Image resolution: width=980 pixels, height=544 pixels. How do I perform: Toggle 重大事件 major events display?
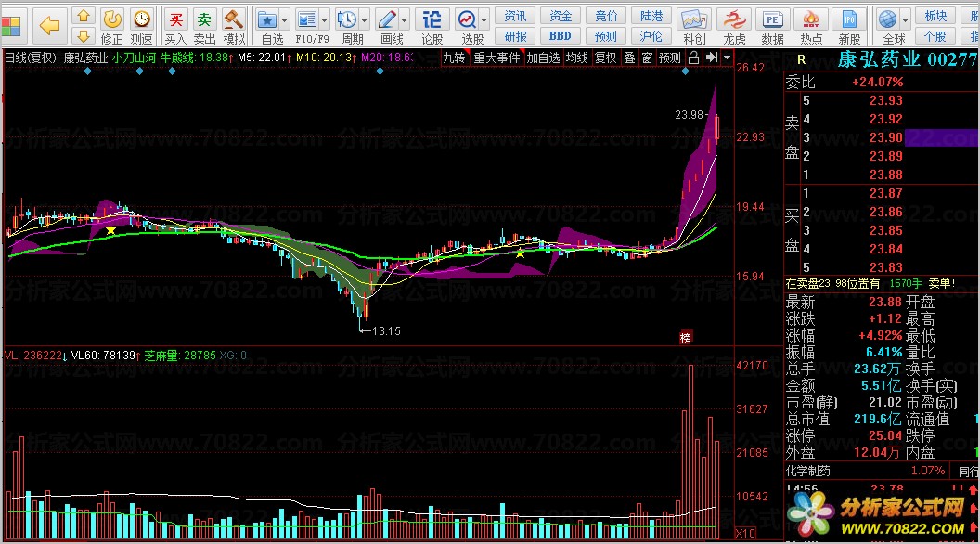tap(496, 58)
